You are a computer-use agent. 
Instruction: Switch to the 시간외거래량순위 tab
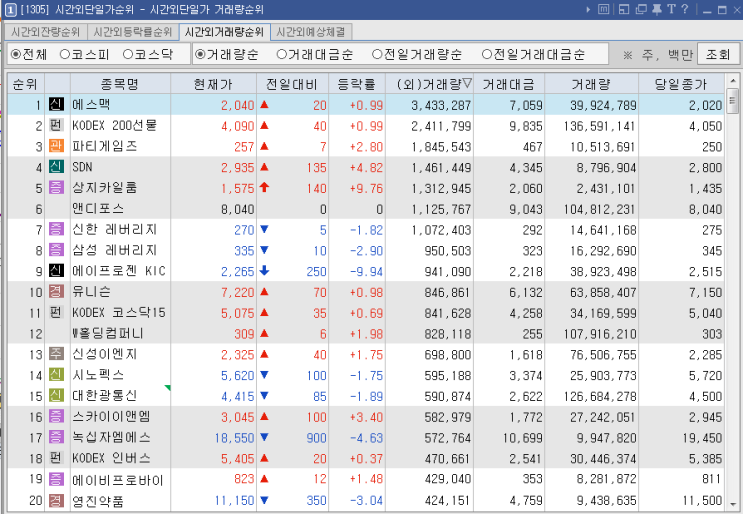coord(225,32)
